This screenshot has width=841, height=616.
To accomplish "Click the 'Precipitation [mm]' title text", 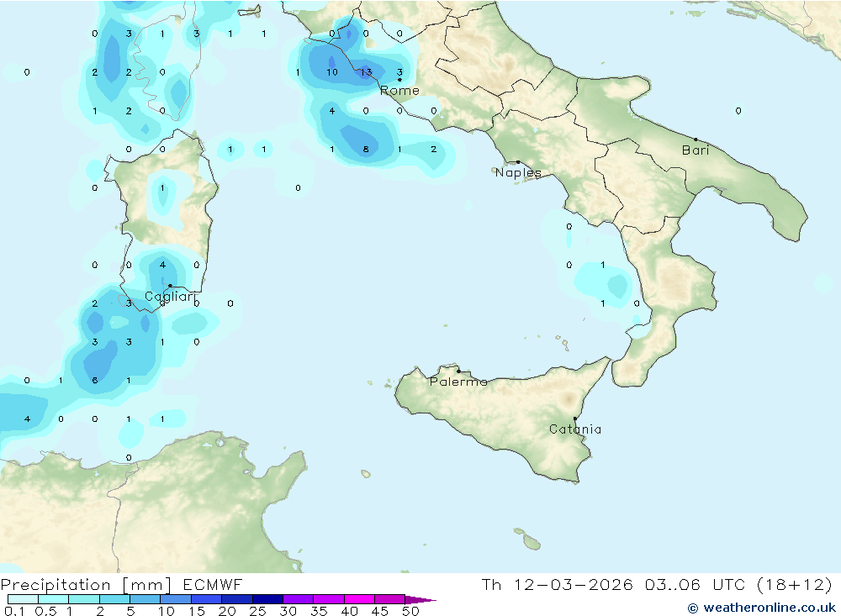I will pos(87,585).
